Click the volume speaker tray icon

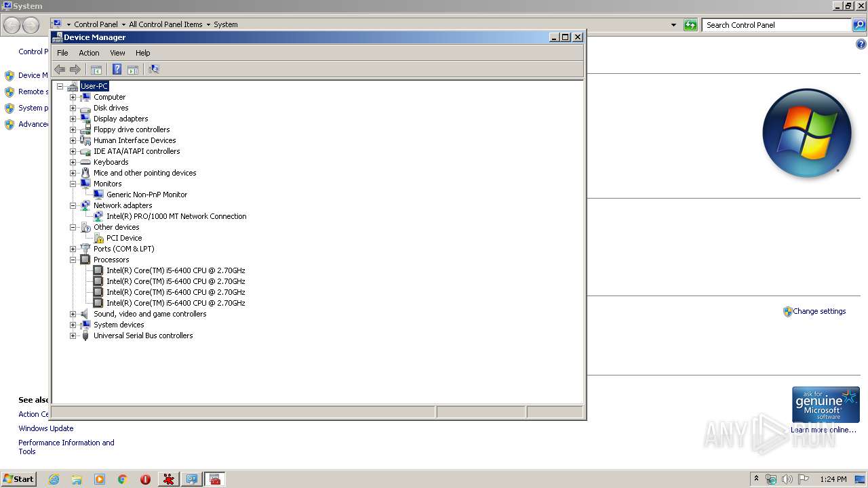(x=787, y=479)
